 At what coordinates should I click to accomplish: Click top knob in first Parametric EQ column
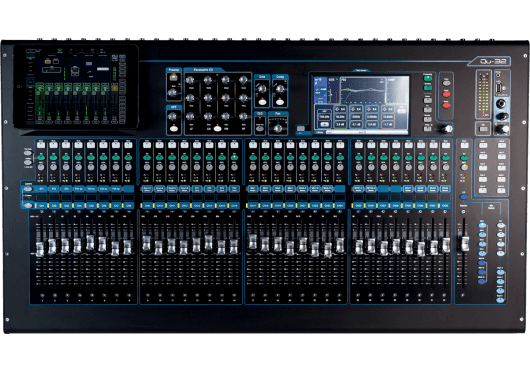coord(190,80)
